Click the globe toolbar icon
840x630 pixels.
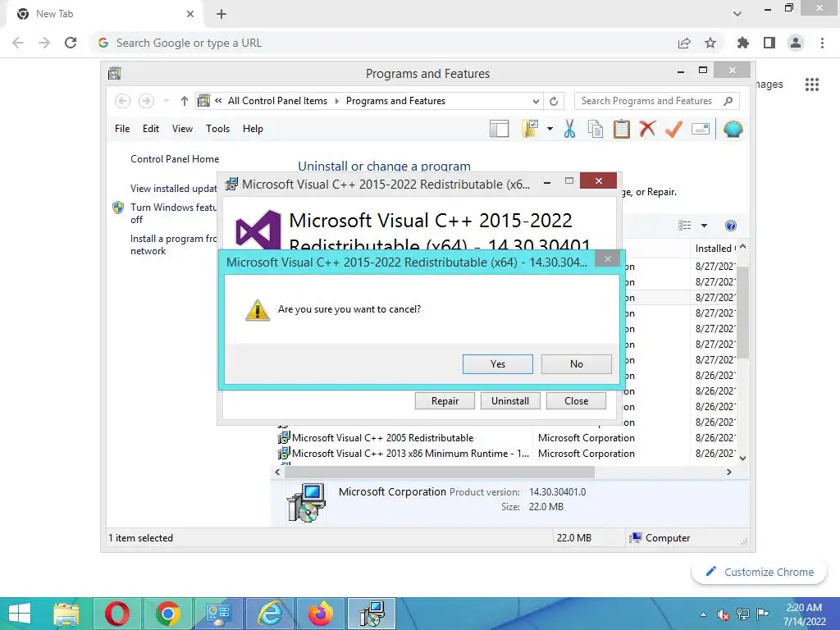733,129
